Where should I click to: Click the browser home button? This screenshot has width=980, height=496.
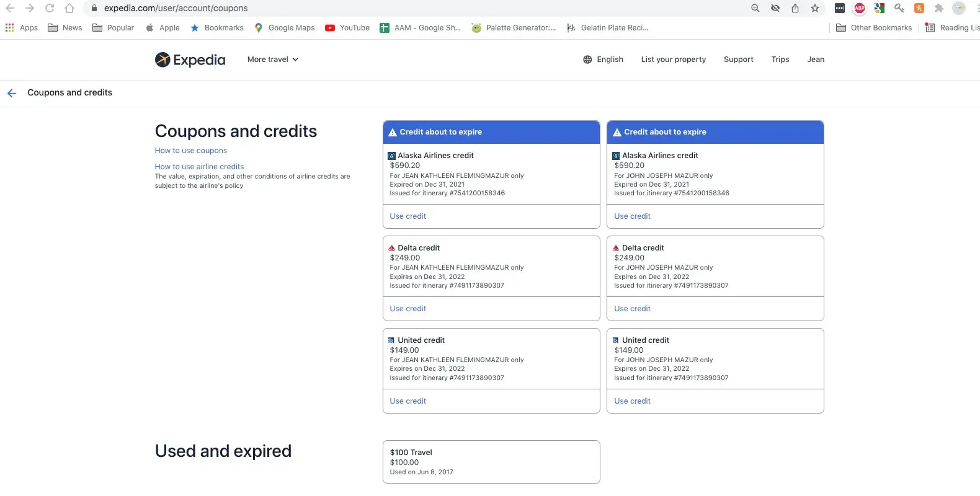[x=69, y=8]
